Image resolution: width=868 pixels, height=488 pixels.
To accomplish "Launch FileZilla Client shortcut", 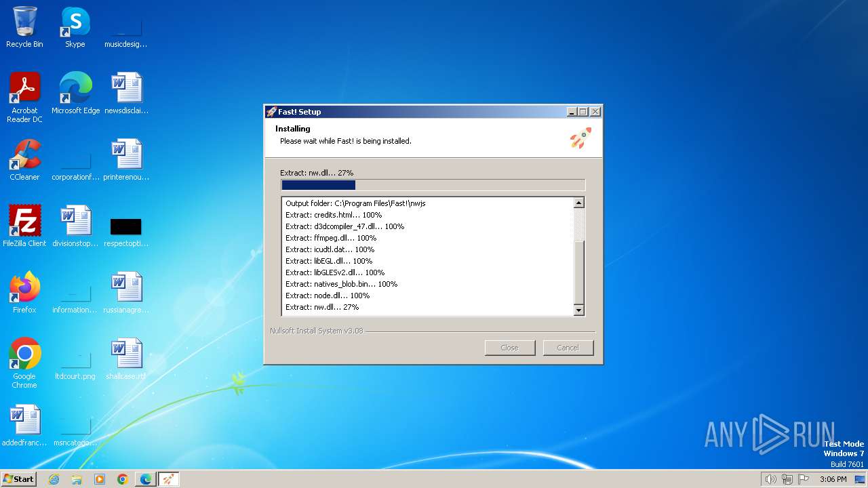I will pos(24,226).
